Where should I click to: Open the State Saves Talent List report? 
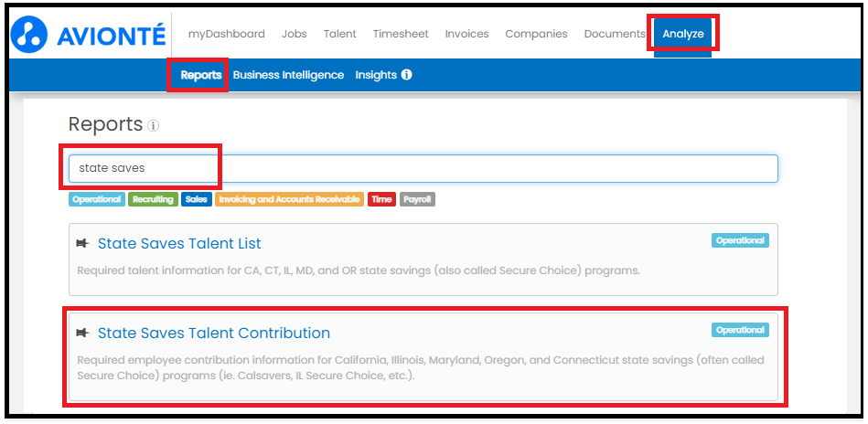pyautogui.click(x=179, y=243)
